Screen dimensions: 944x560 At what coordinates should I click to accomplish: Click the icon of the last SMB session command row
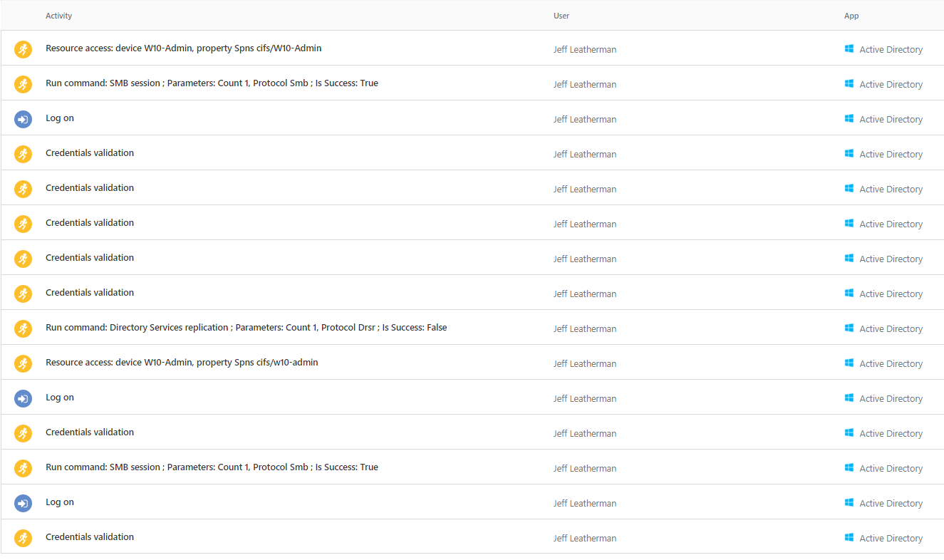(23, 468)
